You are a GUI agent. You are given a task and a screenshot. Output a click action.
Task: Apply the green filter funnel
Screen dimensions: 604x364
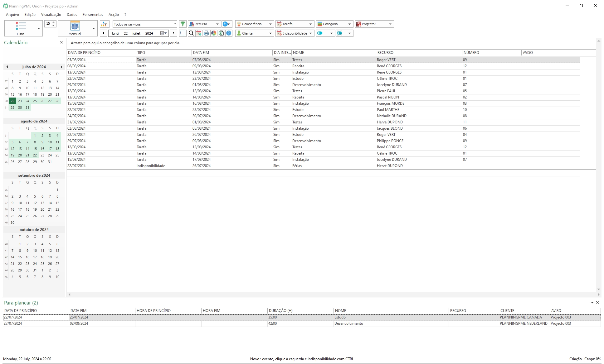183,24
